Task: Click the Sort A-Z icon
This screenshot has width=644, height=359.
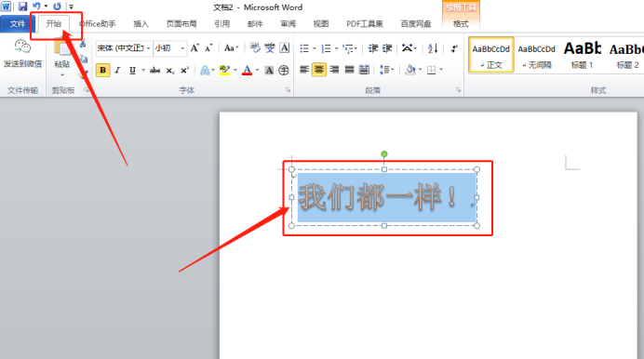Action: click(x=433, y=48)
